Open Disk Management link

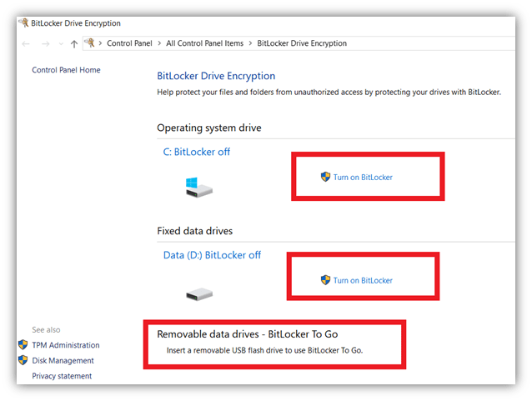click(x=63, y=361)
